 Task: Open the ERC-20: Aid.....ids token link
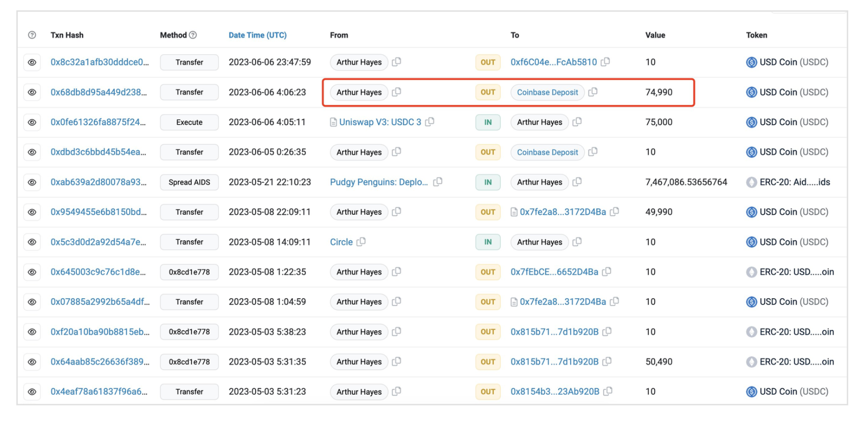point(795,182)
